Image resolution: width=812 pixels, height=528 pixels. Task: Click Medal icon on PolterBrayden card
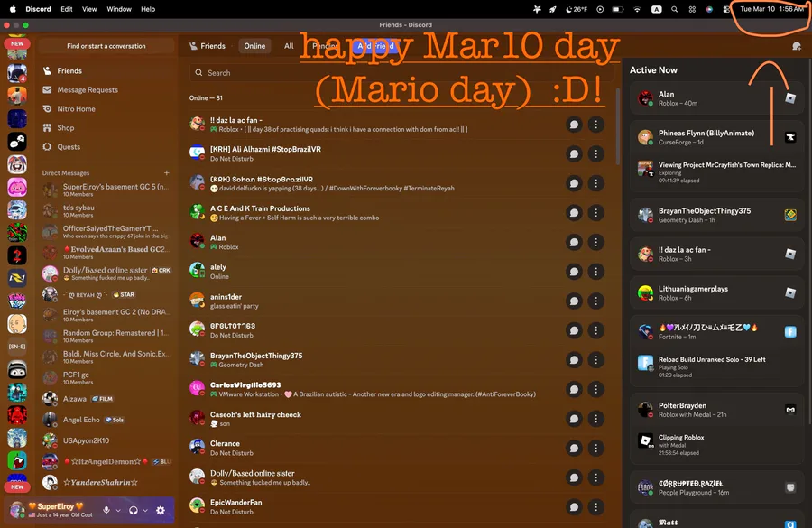[x=790, y=410]
